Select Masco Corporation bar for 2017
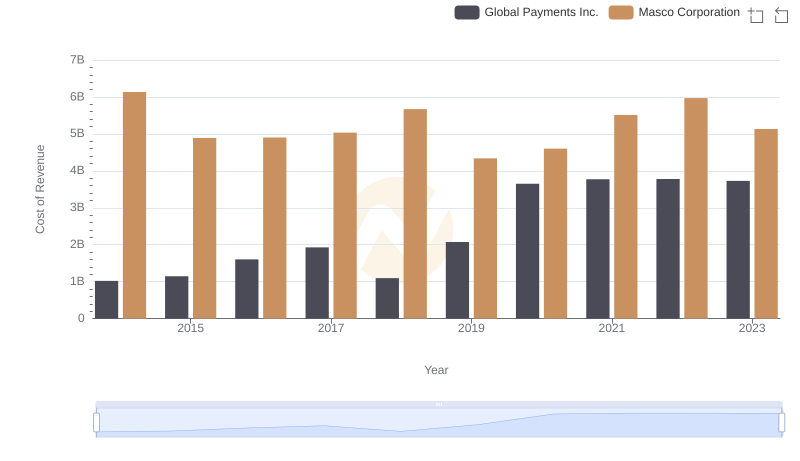Viewport: 800px width, 461px height. (x=345, y=225)
